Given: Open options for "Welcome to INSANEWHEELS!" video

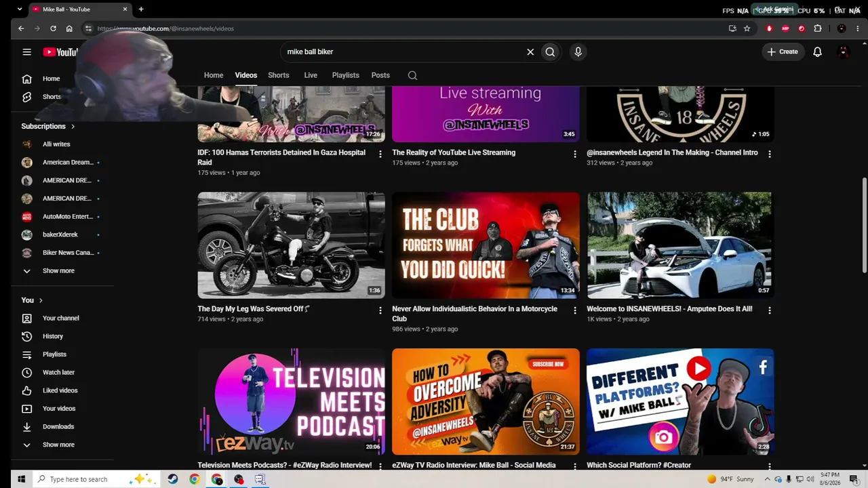Looking at the screenshot, I should click(x=770, y=310).
